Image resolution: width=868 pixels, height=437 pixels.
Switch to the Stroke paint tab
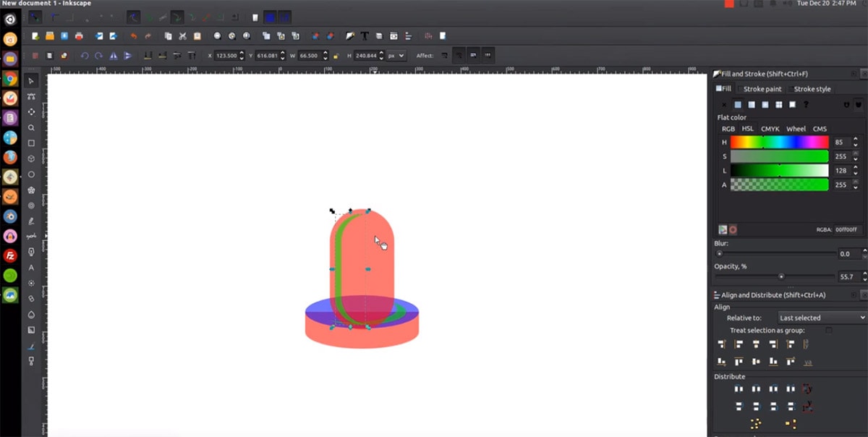click(x=762, y=89)
